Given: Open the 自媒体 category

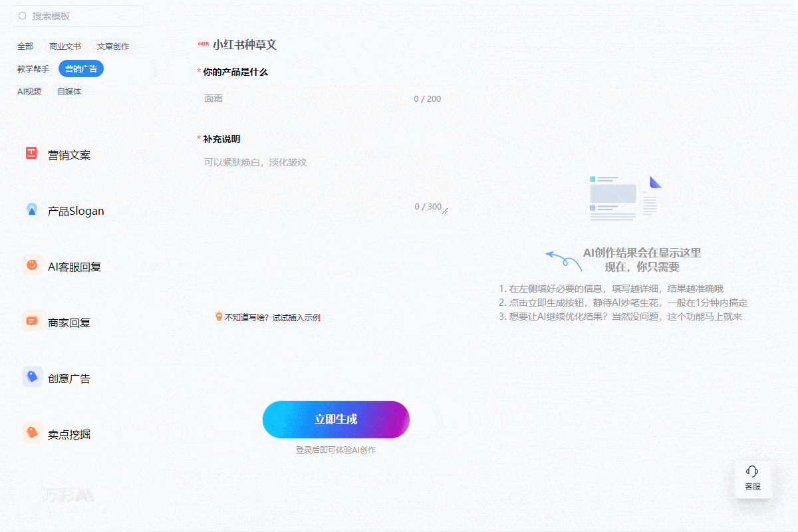Looking at the screenshot, I should click(x=69, y=92).
